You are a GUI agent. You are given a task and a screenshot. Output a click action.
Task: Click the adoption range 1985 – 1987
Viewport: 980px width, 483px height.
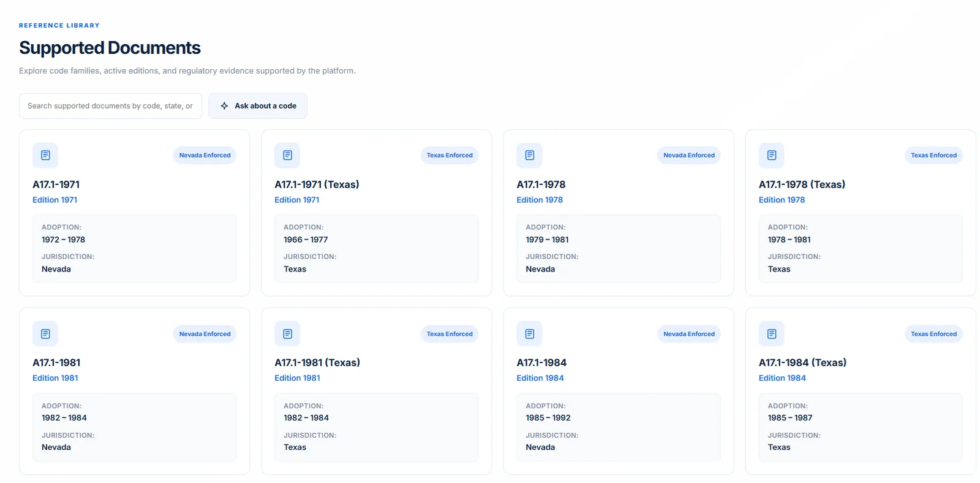point(790,418)
